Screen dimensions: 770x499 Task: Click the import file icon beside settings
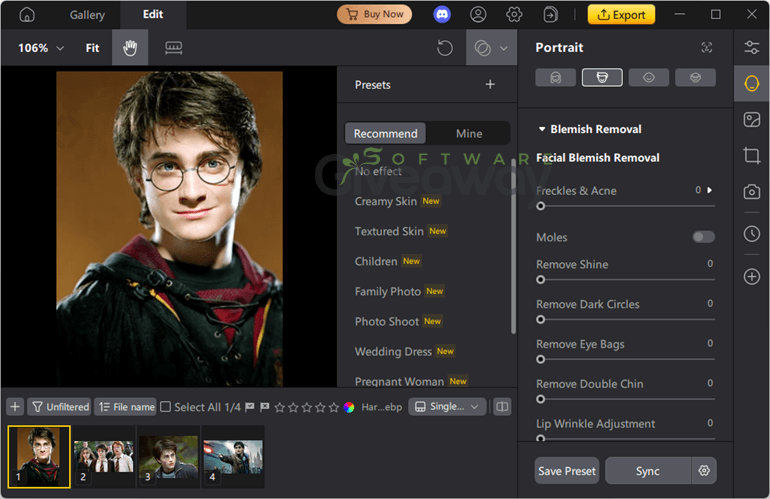(x=550, y=15)
